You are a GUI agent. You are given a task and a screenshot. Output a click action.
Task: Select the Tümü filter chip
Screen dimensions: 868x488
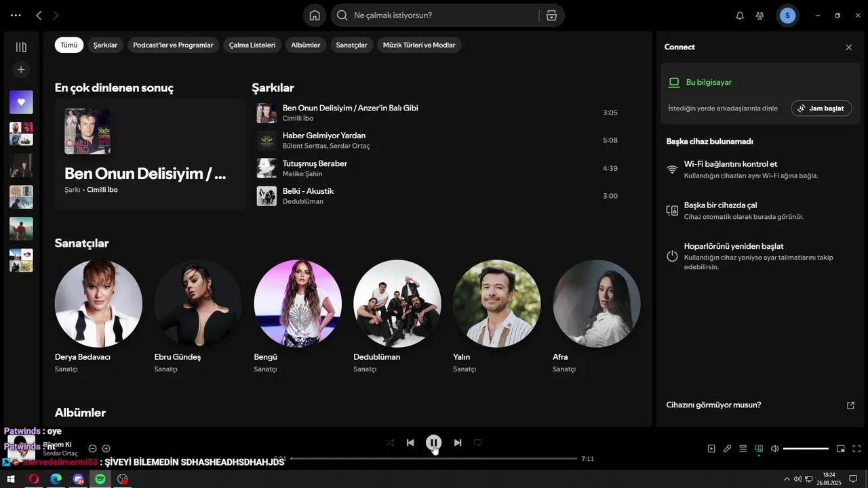69,45
